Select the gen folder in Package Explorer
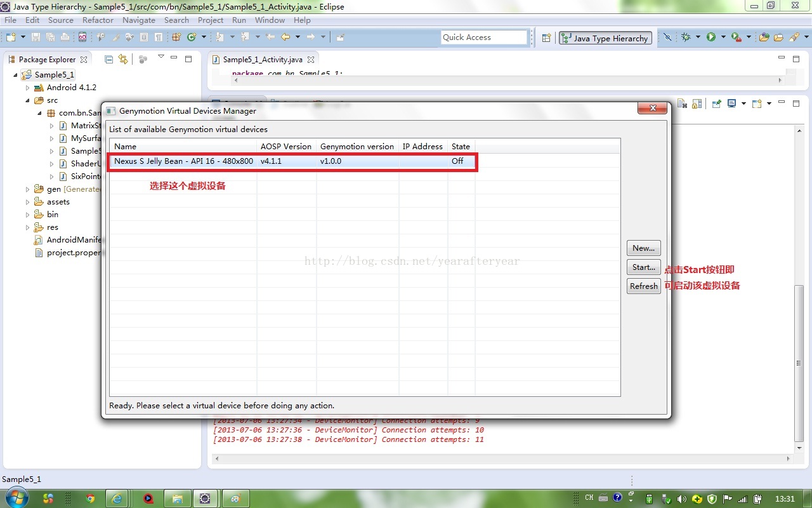Screen dimensions: 812x508 [54, 189]
